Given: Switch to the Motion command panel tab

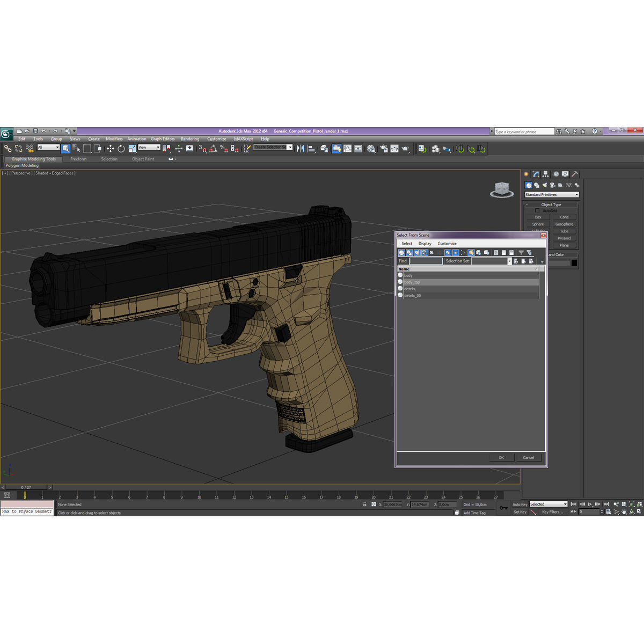Looking at the screenshot, I should 555,174.
